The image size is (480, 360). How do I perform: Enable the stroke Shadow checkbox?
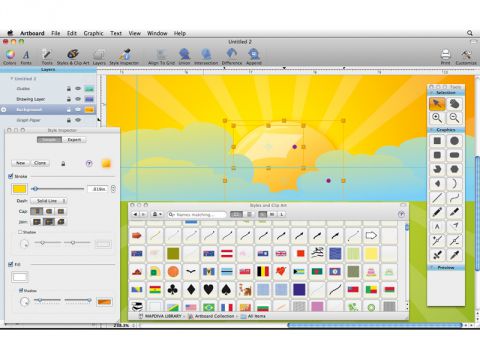pyautogui.click(x=20, y=232)
